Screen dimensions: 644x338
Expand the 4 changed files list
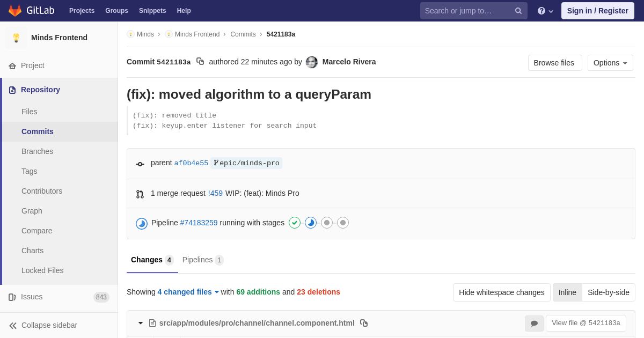pyautogui.click(x=188, y=292)
